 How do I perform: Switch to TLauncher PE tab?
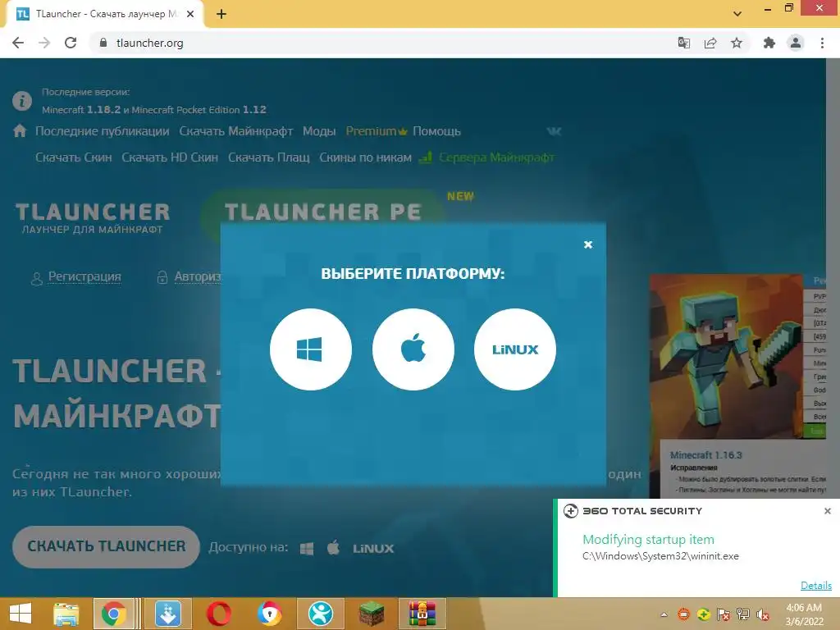[323, 212]
